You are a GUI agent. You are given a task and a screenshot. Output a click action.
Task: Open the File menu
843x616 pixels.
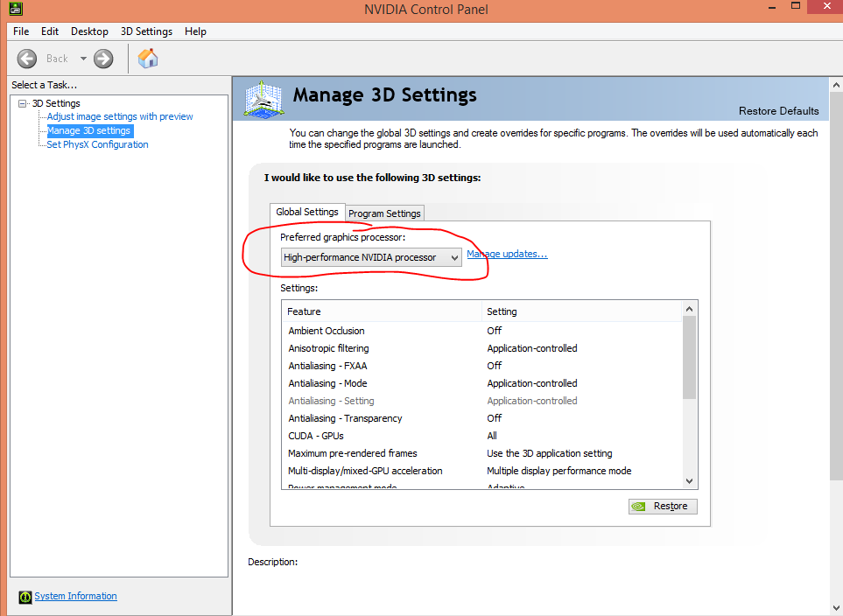pyautogui.click(x=21, y=31)
